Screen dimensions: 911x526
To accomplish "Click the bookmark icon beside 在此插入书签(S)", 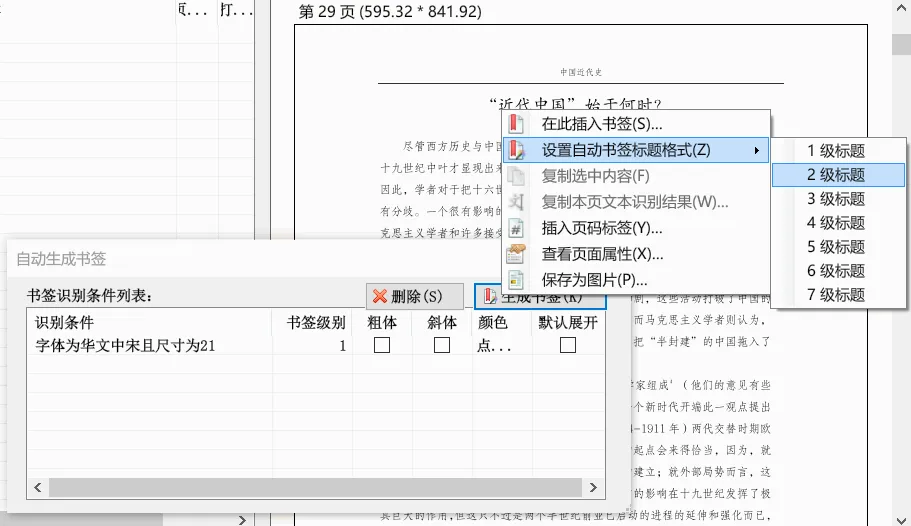I will pos(515,124).
